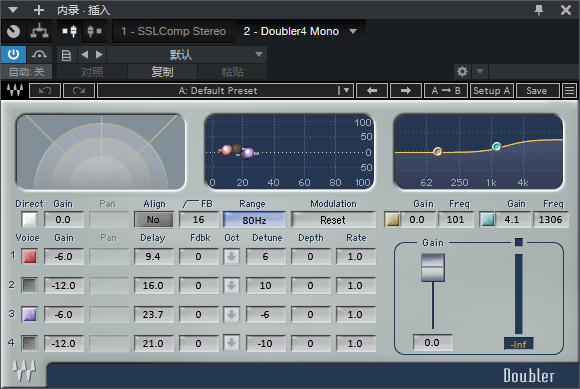Click the clip indicator above the meter
The width and height of the screenshot is (580, 389).
tap(519, 242)
